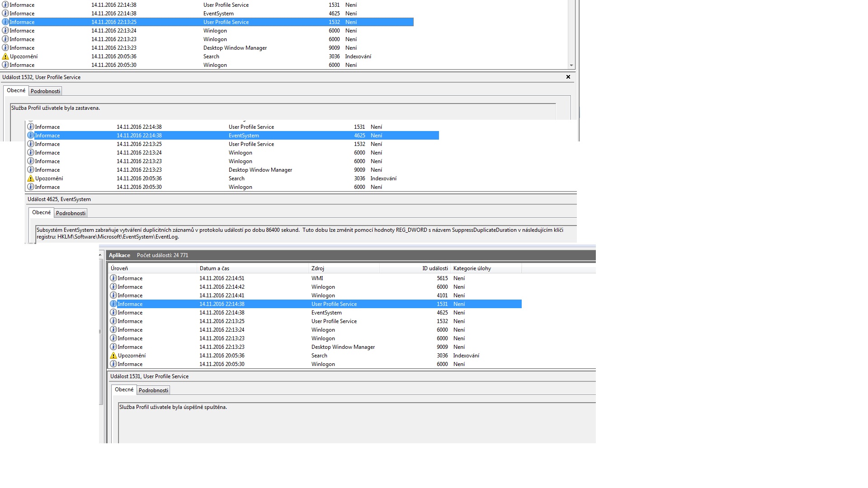Open Podrobnosti tab under Událost 1531
Viewport: 868px width, 488px height.
pyautogui.click(x=153, y=390)
